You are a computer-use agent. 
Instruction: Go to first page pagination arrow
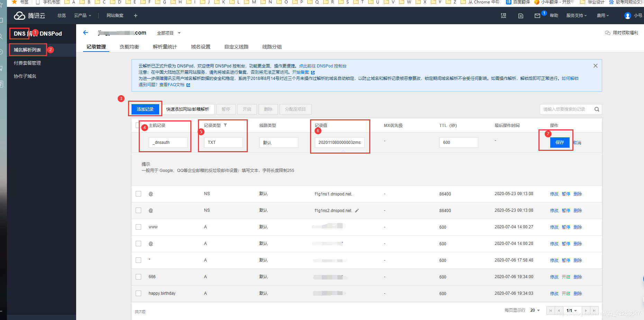[551, 311]
